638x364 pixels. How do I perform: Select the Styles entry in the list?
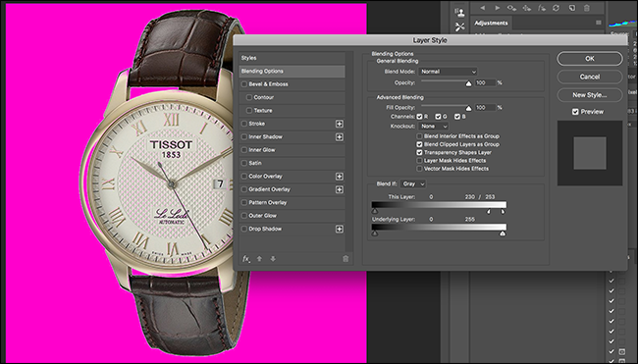[292, 58]
